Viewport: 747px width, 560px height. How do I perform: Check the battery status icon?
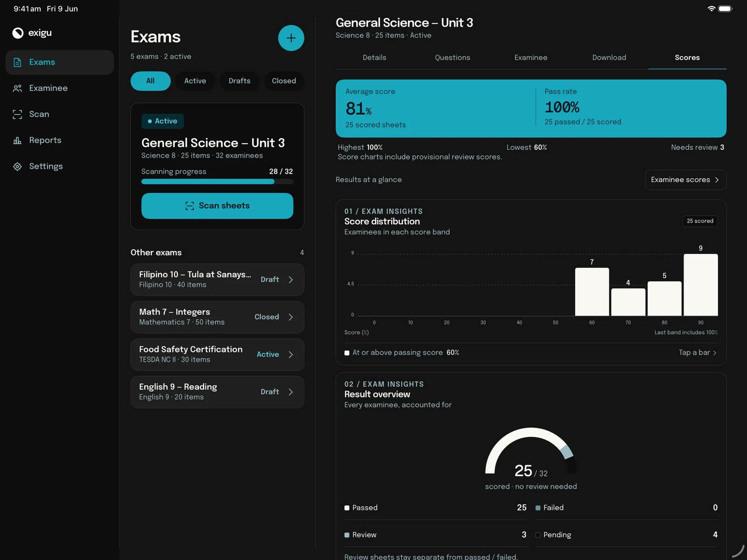point(725,8)
